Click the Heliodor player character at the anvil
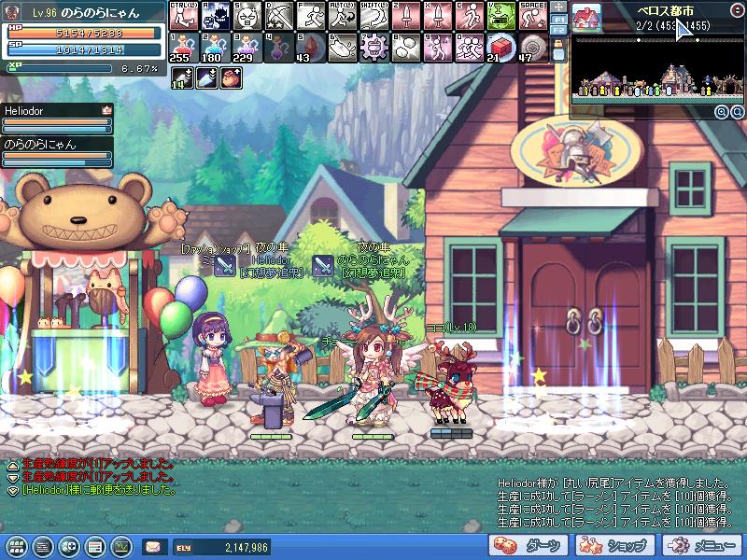The width and height of the screenshot is (747, 560). click(x=275, y=376)
